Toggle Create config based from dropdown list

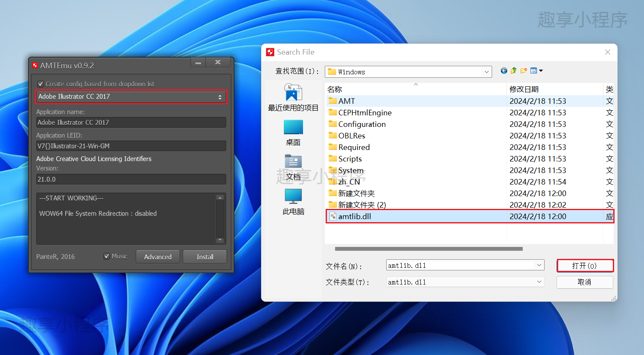(x=41, y=84)
